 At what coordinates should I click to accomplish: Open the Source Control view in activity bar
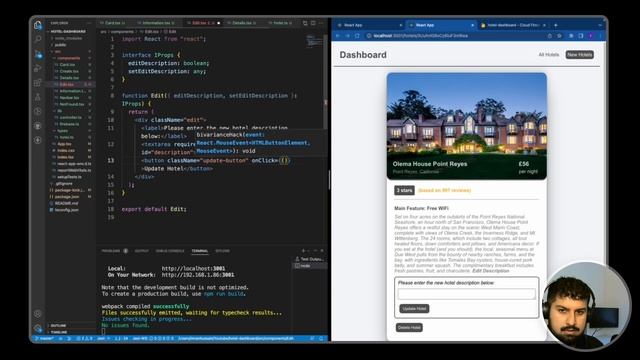[38, 54]
